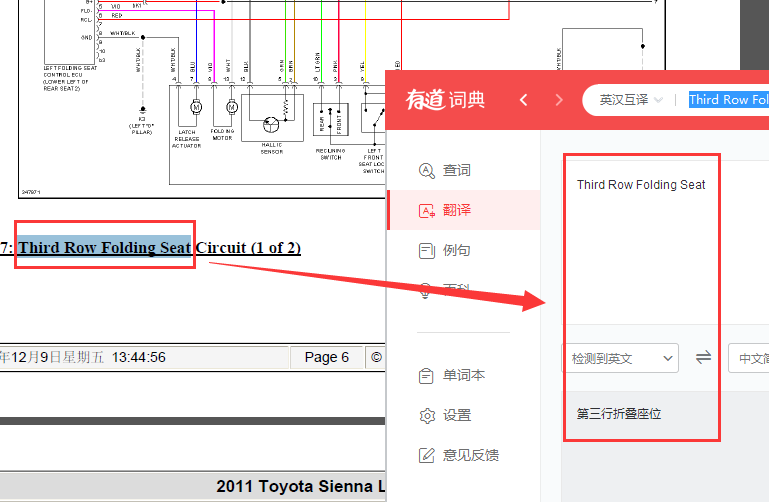Click the HALL IC SENSOR label in diagram
This screenshot has height=502, width=769.
point(272,149)
